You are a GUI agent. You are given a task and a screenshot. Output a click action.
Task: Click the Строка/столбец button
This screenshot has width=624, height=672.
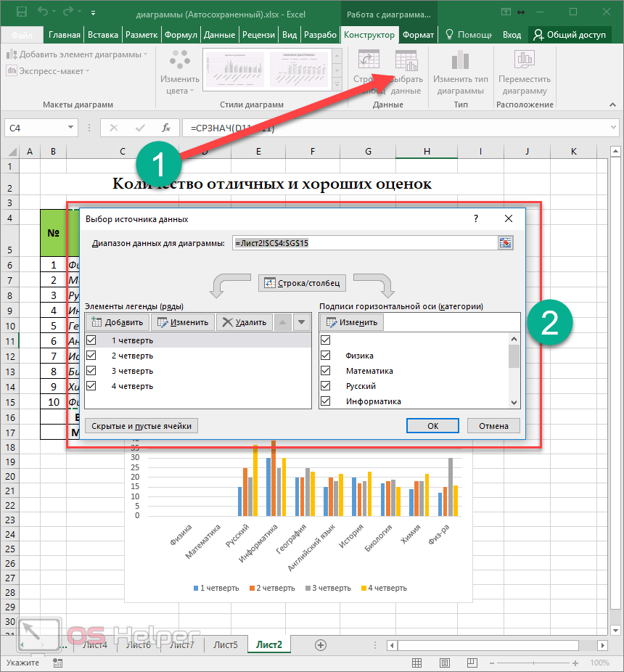click(x=303, y=282)
